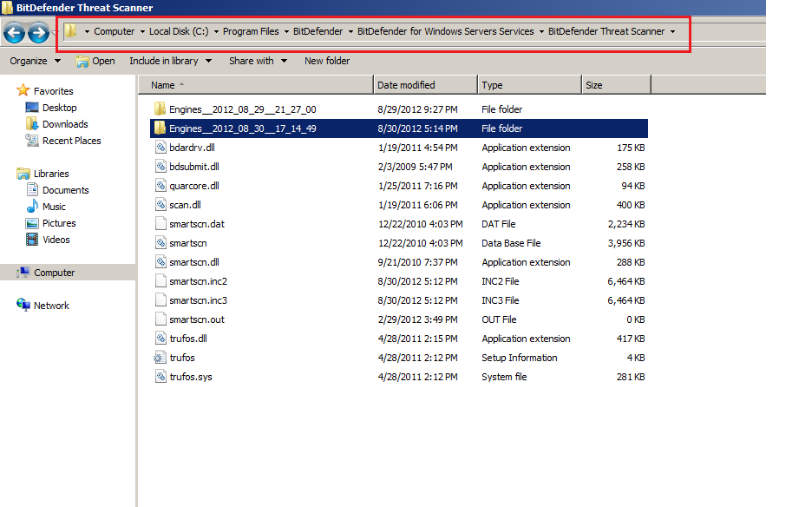Click the bdsubmit.dll file icon
The image size is (812, 507).
pyautogui.click(x=160, y=167)
